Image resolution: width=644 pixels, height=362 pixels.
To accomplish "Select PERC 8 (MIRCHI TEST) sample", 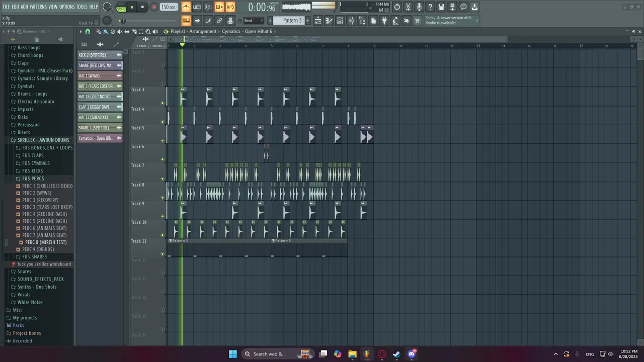I will (46, 242).
